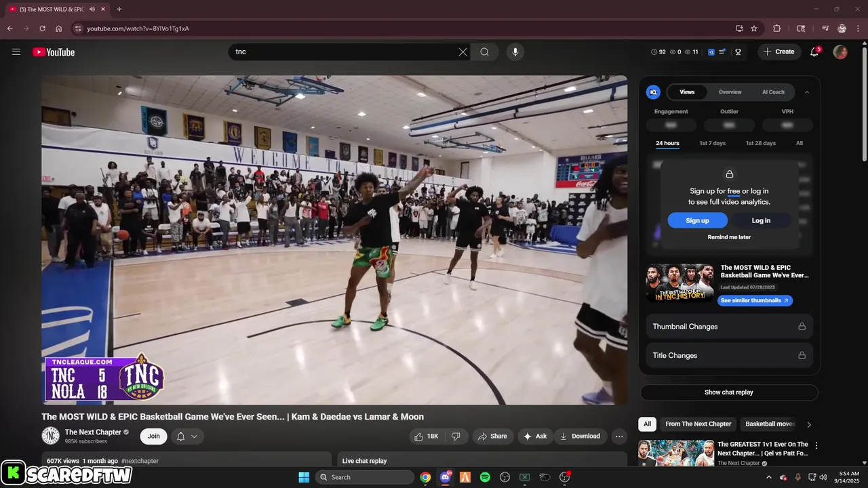
Task: Show more filter chips with the arrow
Action: (808, 424)
